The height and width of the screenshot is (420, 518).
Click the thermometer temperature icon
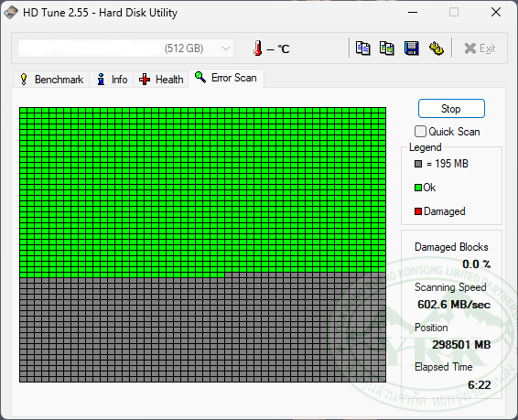tap(258, 48)
